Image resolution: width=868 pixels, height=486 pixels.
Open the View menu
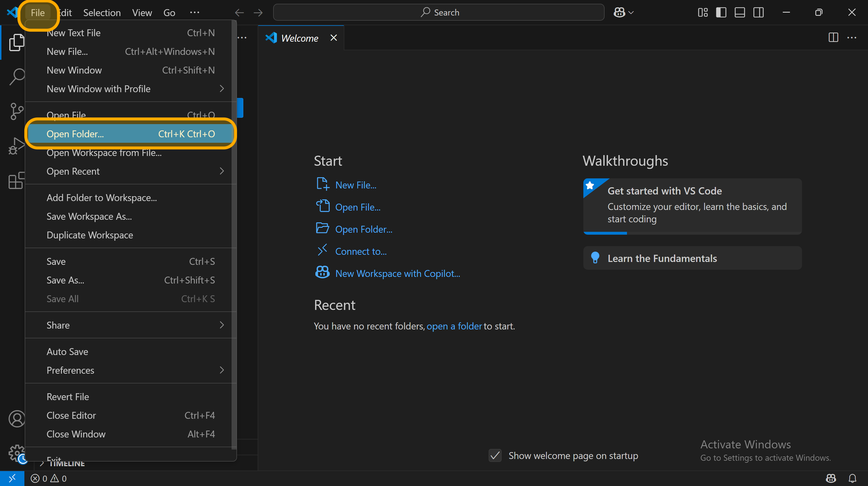[x=142, y=13]
